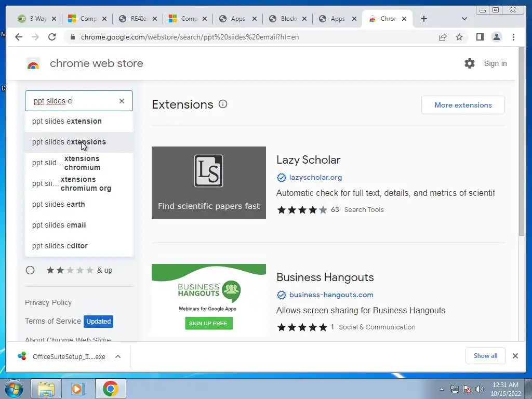Click Lazy Scholar thumbnail image
Image resolution: width=532 pixels, height=399 pixels.
click(209, 183)
